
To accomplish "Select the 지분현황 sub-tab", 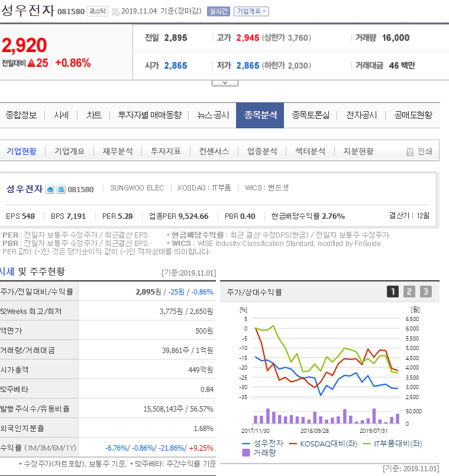I will tap(358, 151).
